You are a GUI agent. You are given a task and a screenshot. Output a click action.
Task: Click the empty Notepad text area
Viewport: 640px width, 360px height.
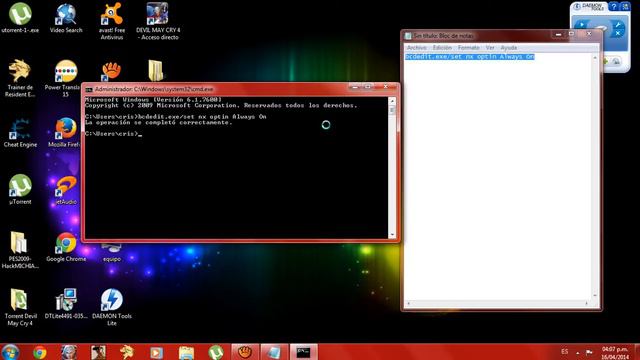tap(498, 180)
